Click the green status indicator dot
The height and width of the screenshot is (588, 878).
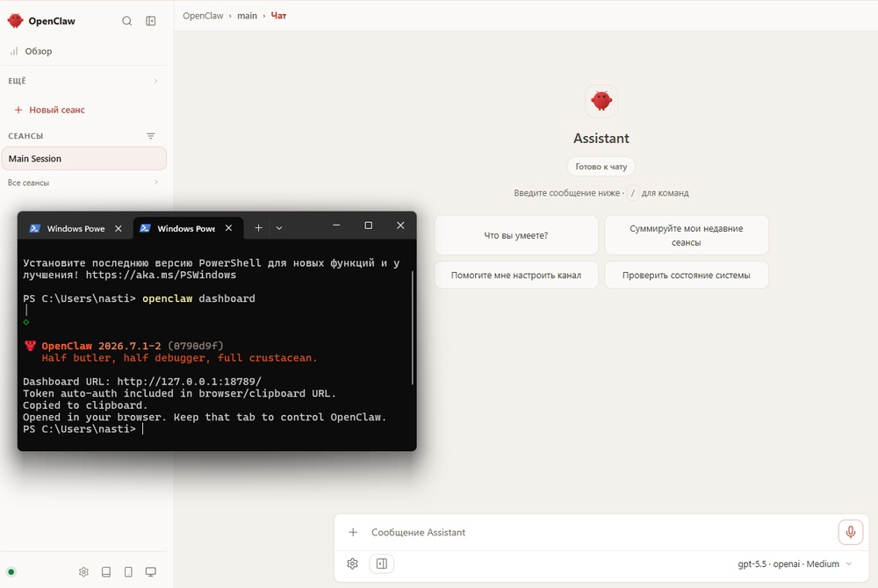(x=11, y=572)
